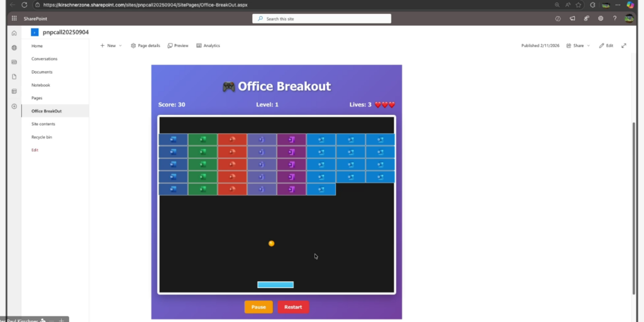The image size is (644, 322).
Task: Click the Copilot icon in browser toolbar
Action: (630, 5)
